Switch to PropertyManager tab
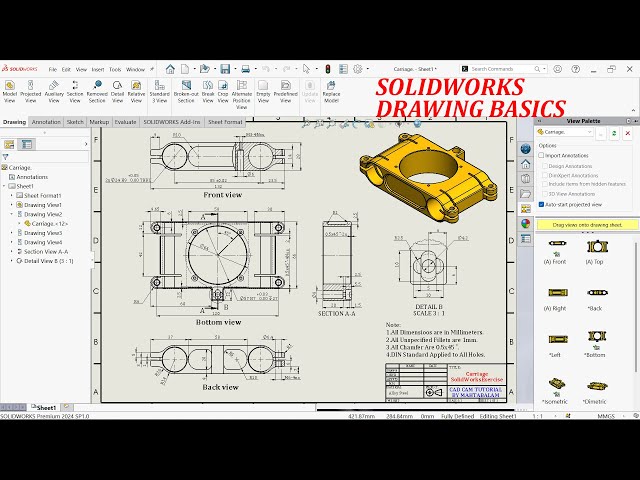640x480 pixels. point(27,144)
